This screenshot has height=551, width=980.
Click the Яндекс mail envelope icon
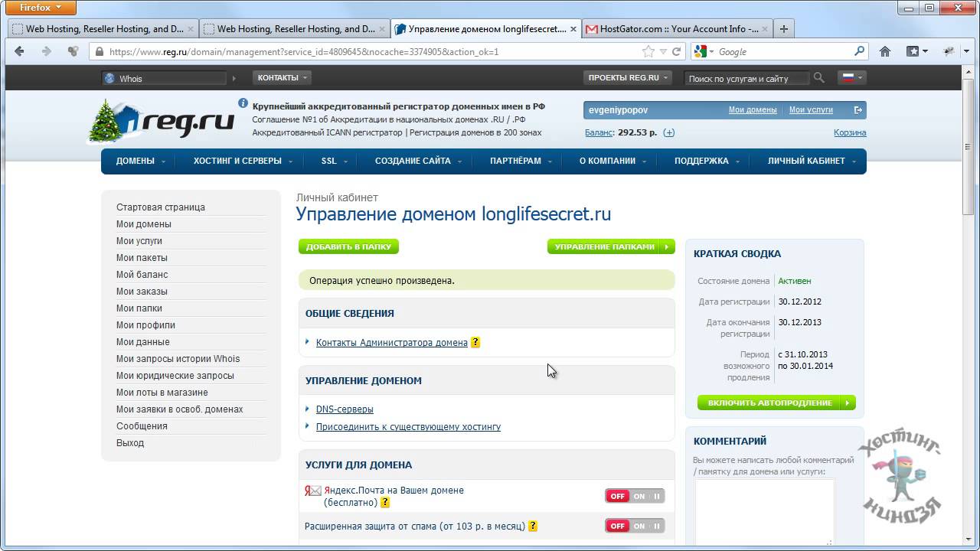point(313,491)
